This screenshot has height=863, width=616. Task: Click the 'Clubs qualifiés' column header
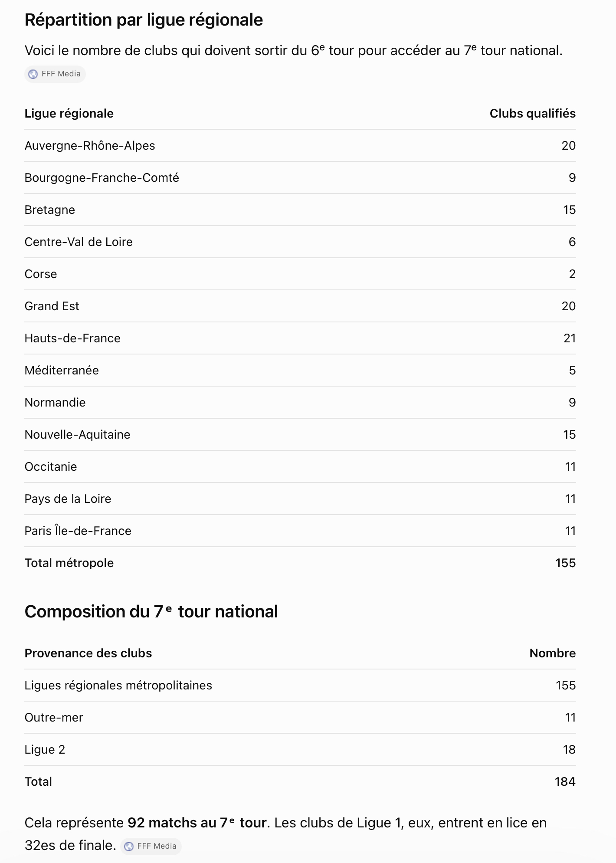(532, 114)
